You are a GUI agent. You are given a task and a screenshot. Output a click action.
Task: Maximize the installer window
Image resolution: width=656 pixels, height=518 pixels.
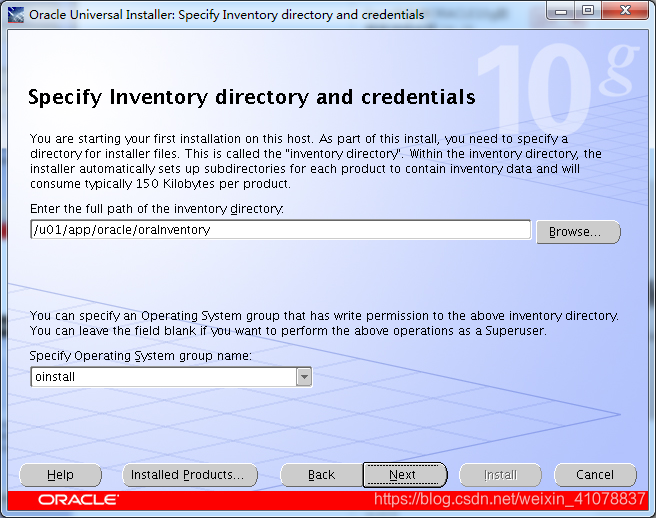(x=588, y=10)
